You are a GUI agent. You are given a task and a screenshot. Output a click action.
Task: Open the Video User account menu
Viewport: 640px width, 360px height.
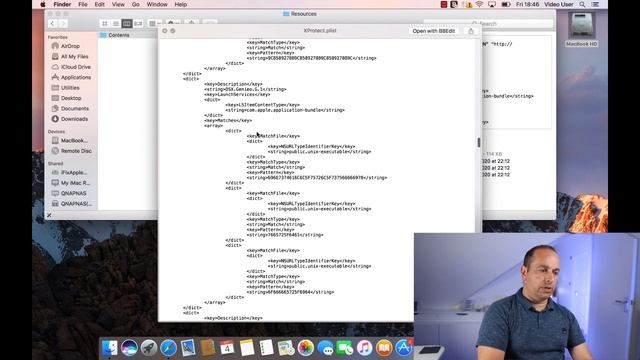tap(559, 4)
